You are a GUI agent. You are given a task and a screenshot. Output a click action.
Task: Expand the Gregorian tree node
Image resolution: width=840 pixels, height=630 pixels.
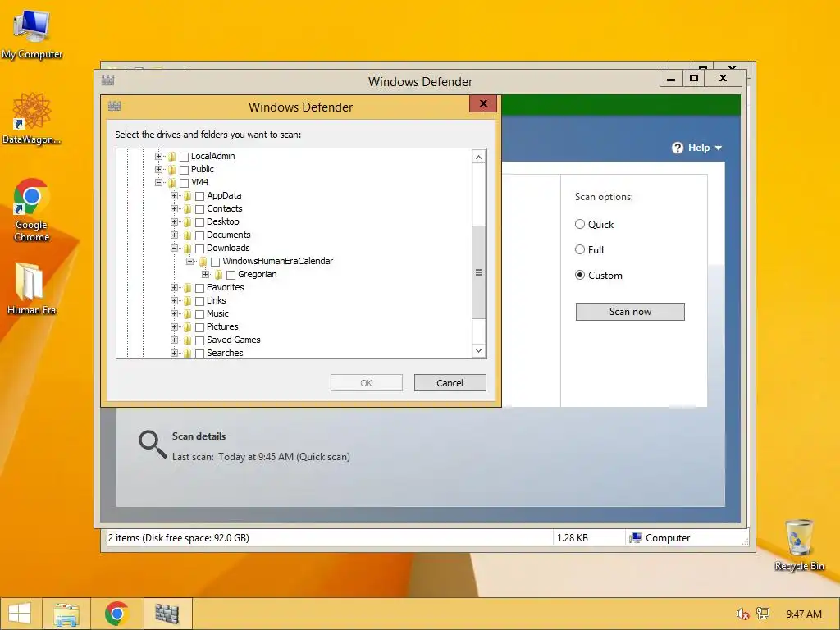[205, 274]
